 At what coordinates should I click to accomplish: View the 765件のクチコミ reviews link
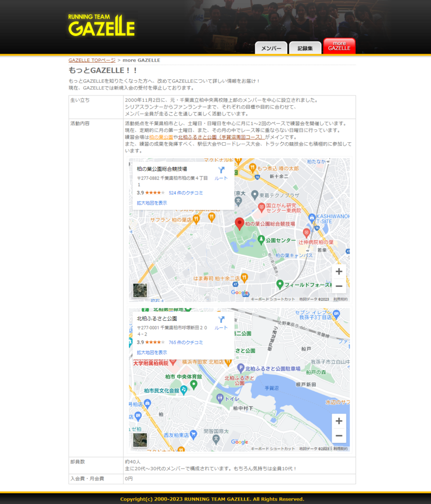click(x=186, y=343)
